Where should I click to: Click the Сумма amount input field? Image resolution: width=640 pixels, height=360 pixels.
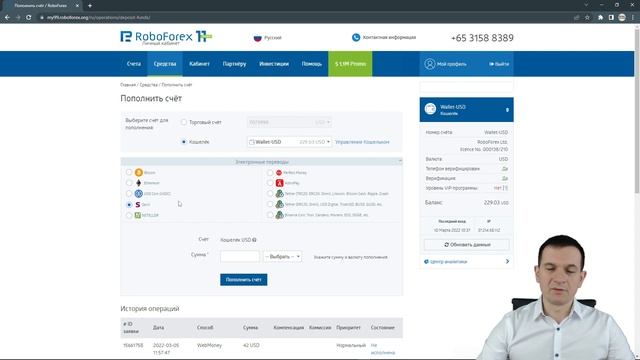point(240,257)
